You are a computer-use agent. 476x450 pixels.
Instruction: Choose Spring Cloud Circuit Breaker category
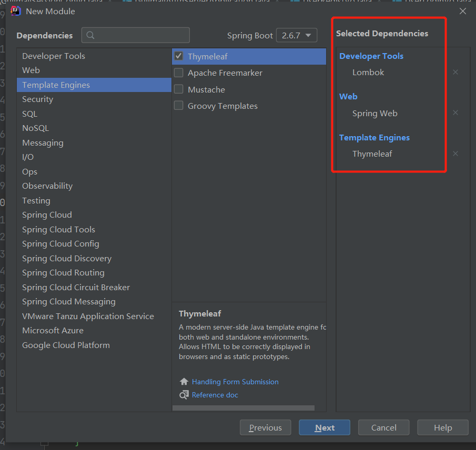[x=94, y=287]
